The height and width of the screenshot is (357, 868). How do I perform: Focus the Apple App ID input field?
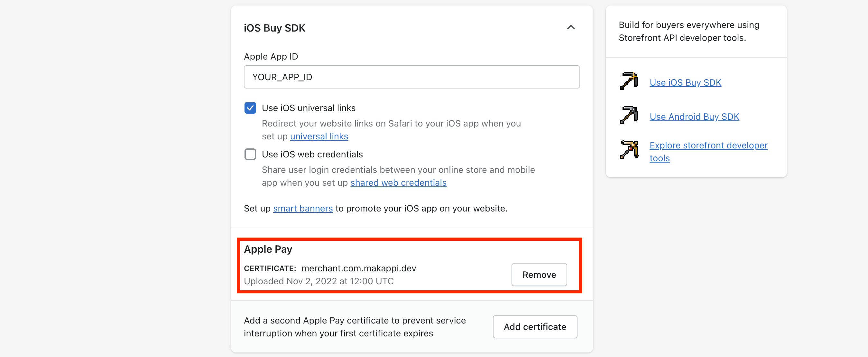(412, 77)
